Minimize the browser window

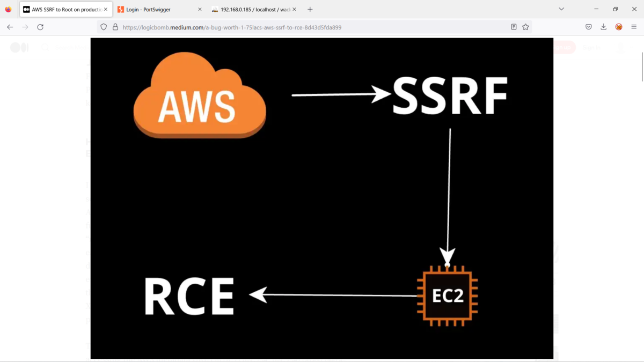click(x=596, y=9)
